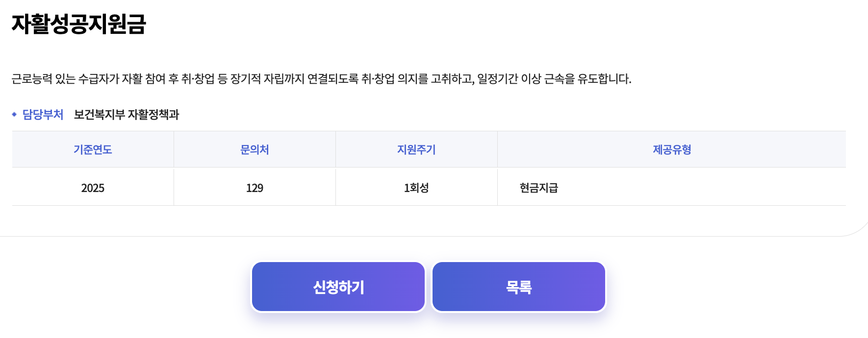The width and height of the screenshot is (868, 338).
Task: Select the 2025 value in the table
Action: tap(93, 187)
